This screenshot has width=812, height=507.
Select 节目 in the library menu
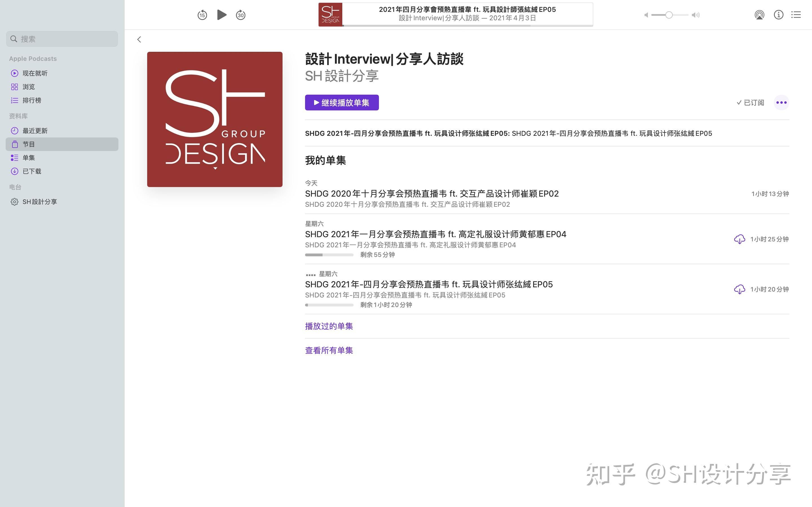click(28, 144)
